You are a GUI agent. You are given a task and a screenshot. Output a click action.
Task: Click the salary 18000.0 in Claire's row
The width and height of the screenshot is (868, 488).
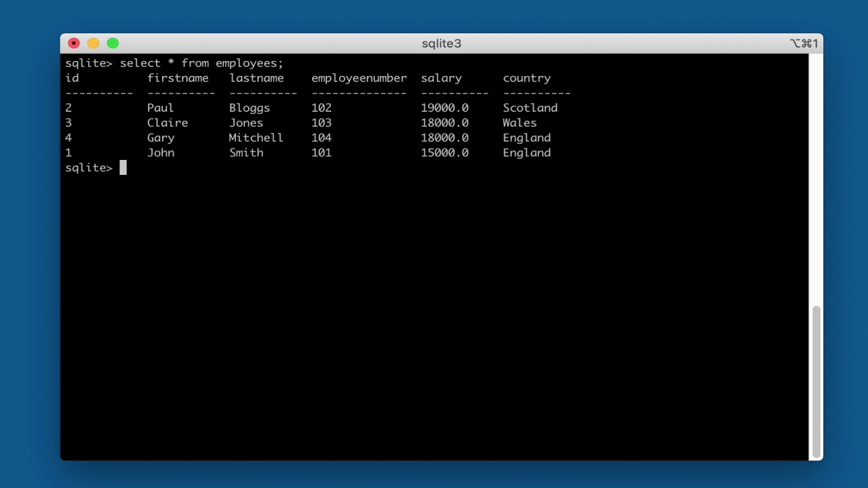tap(445, 123)
